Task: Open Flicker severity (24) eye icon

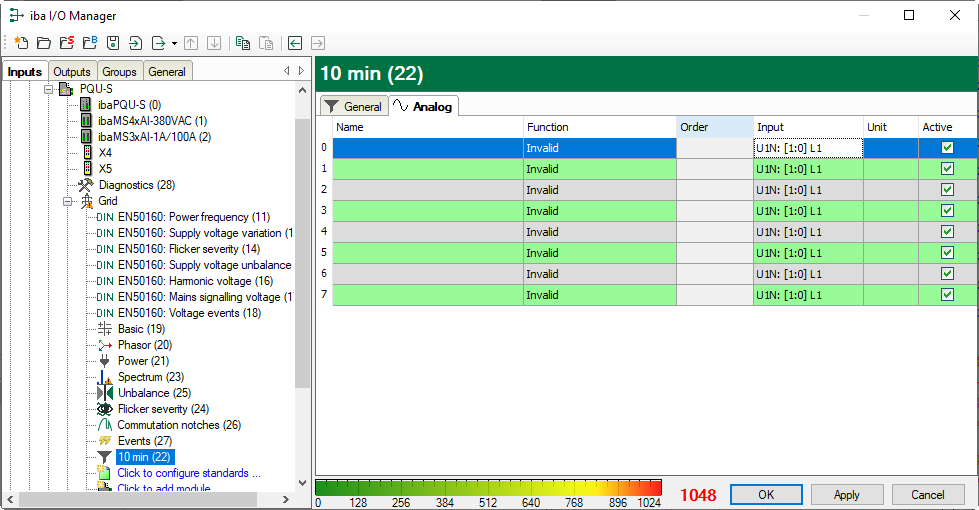Action: click(105, 409)
